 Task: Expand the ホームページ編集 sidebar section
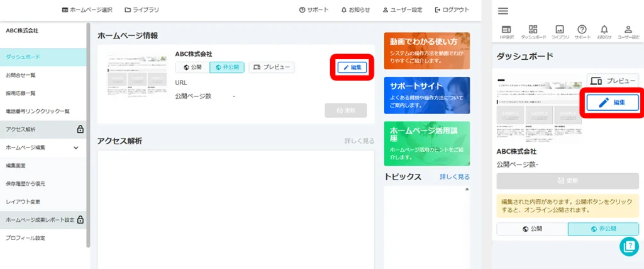point(43,147)
